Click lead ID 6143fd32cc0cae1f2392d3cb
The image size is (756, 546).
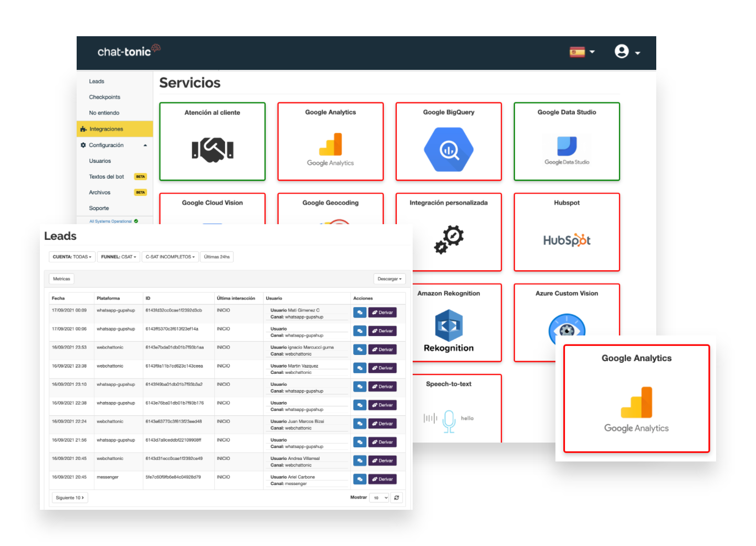(174, 310)
